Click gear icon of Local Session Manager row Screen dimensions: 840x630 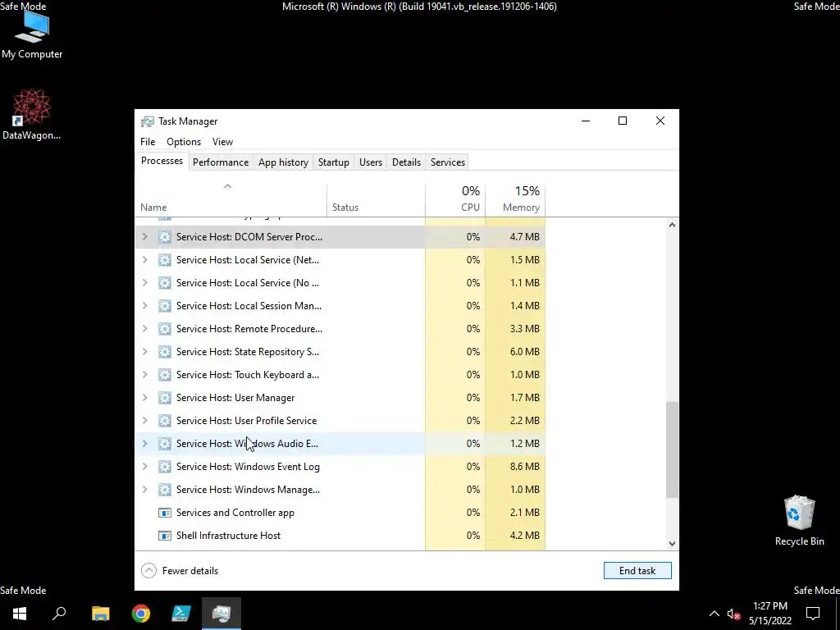tap(164, 306)
